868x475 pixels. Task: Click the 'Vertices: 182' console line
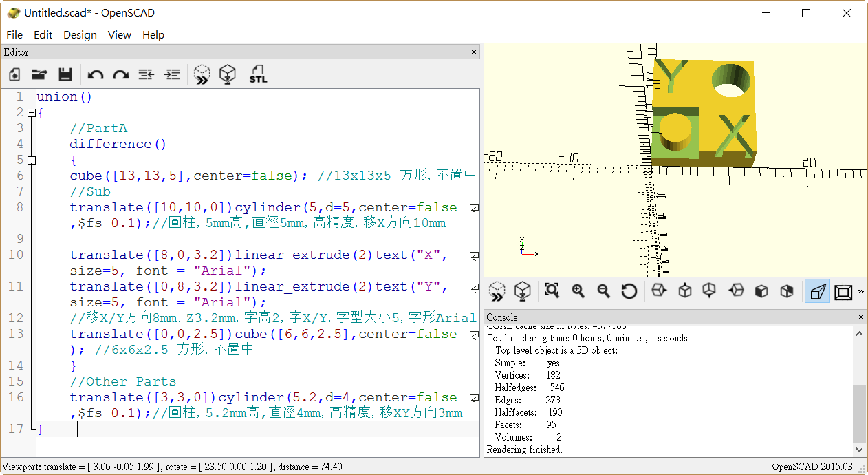point(528,375)
